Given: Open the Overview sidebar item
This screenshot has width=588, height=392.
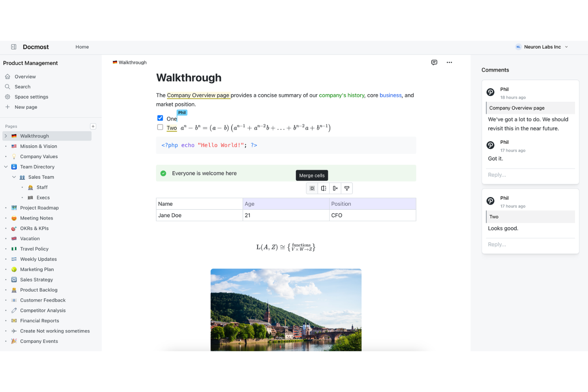Looking at the screenshot, I should (x=25, y=77).
